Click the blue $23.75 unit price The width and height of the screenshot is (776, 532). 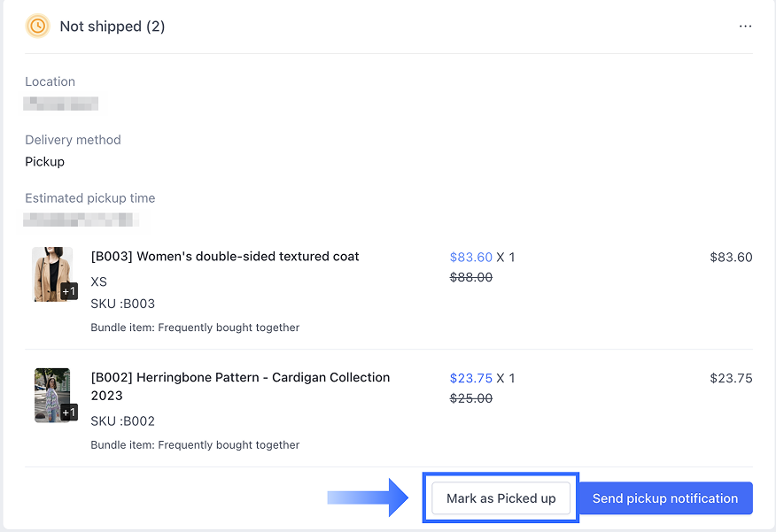tap(470, 379)
